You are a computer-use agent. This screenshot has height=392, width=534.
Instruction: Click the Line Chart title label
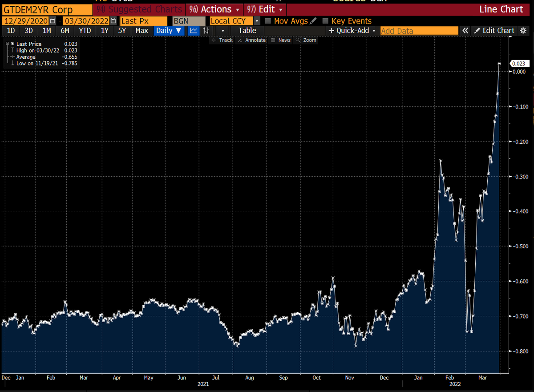tap(501, 9)
